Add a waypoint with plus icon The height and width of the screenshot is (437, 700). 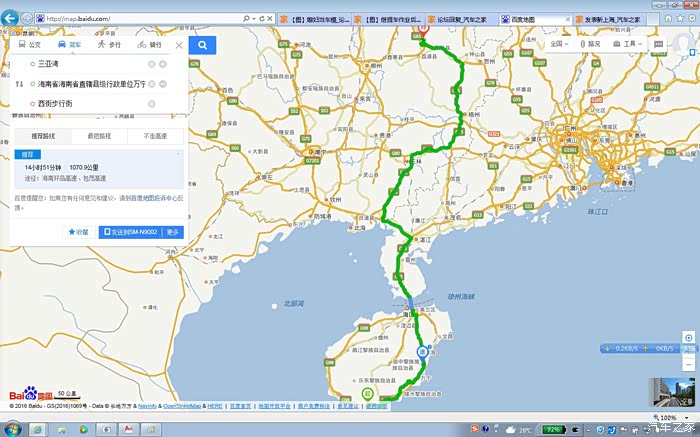point(163,64)
